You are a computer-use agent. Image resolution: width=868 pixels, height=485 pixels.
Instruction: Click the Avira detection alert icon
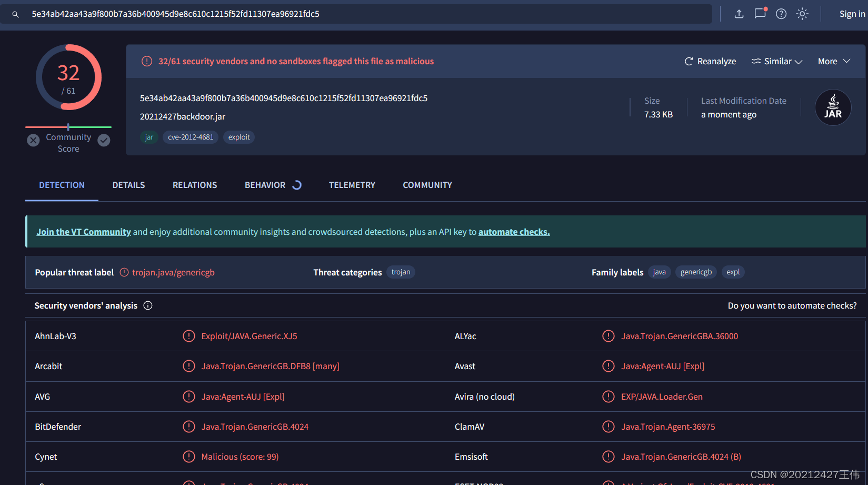pos(608,397)
